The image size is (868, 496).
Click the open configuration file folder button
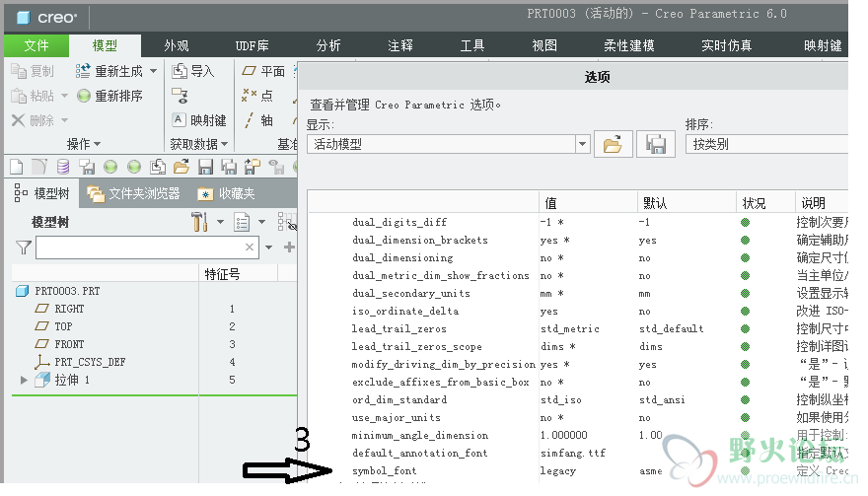pos(613,145)
